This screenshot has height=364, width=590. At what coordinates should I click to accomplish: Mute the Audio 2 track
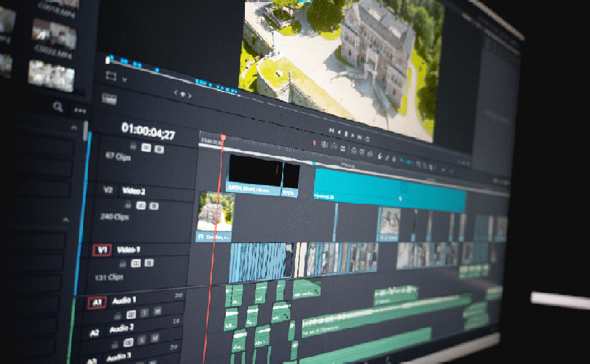point(154,338)
